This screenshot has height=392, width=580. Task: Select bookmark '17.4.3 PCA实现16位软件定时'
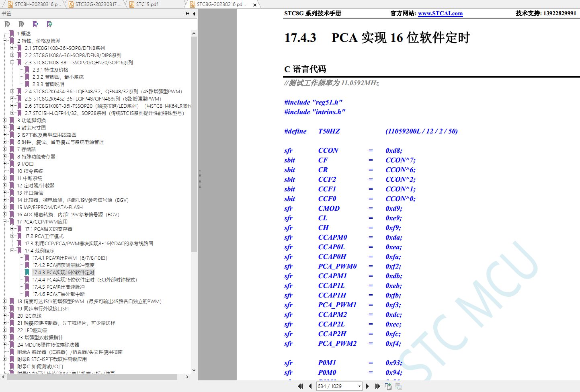64,272
